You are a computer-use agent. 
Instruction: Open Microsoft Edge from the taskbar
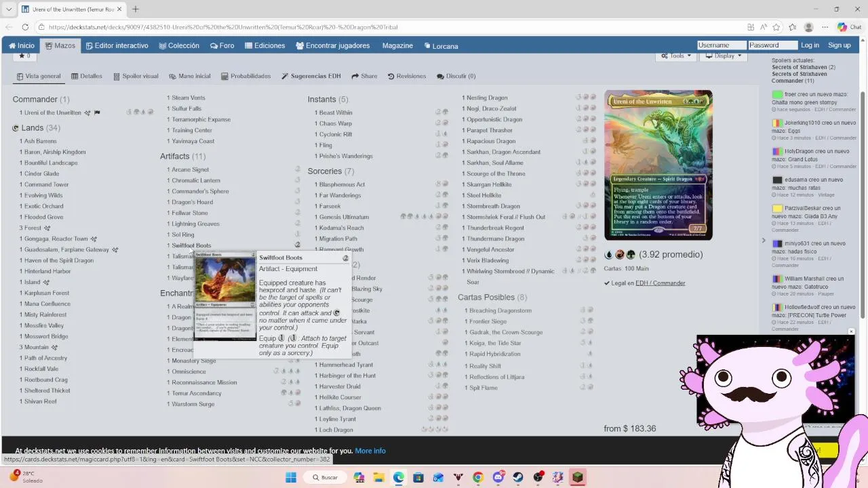pos(398,477)
